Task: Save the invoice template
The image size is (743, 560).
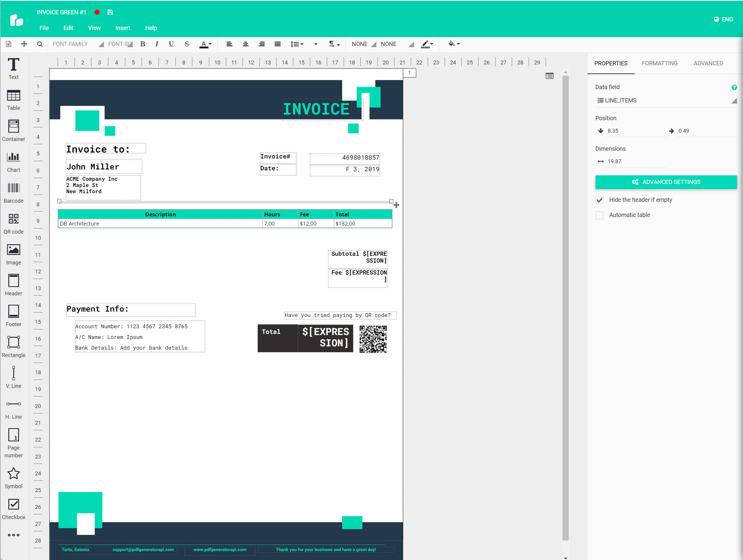Action: [110, 12]
